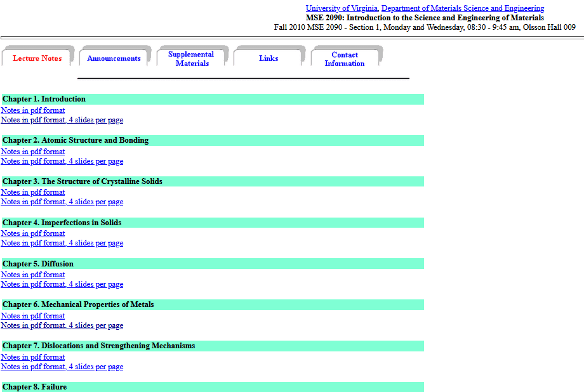Open Chapter 2 Atomic Structure notes pdf

tap(33, 152)
